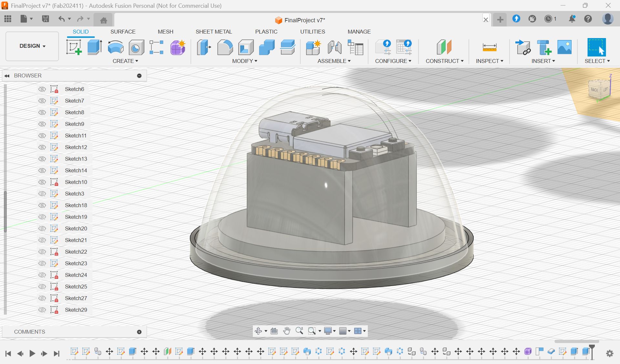Screen dimensions: 620x364
Task: Open timeline settings gear
Action: [610, 353]
